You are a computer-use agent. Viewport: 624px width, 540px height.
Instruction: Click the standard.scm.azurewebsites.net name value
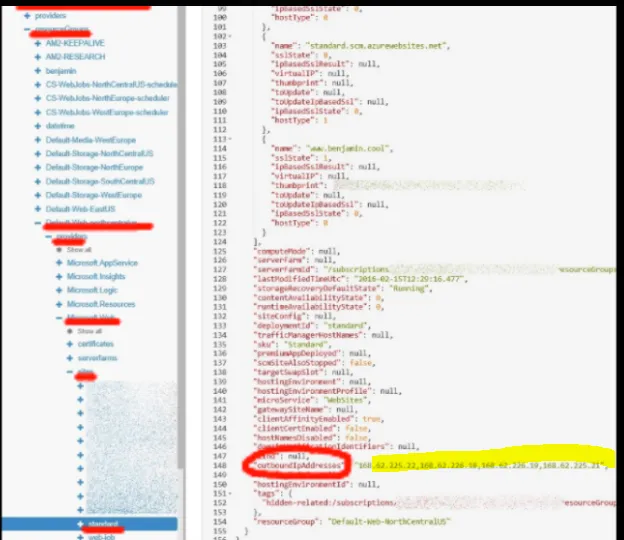[376, 46]
